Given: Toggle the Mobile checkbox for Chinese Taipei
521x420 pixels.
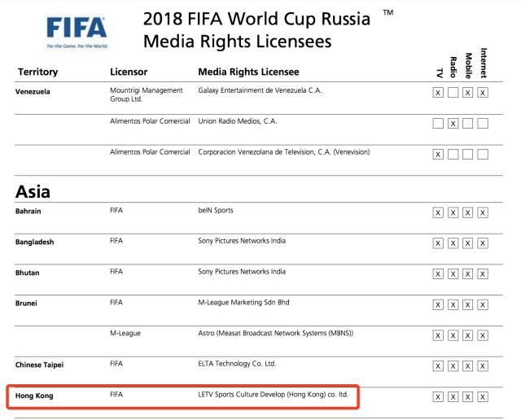Looking at the screenshot, I should click(468, 365).
